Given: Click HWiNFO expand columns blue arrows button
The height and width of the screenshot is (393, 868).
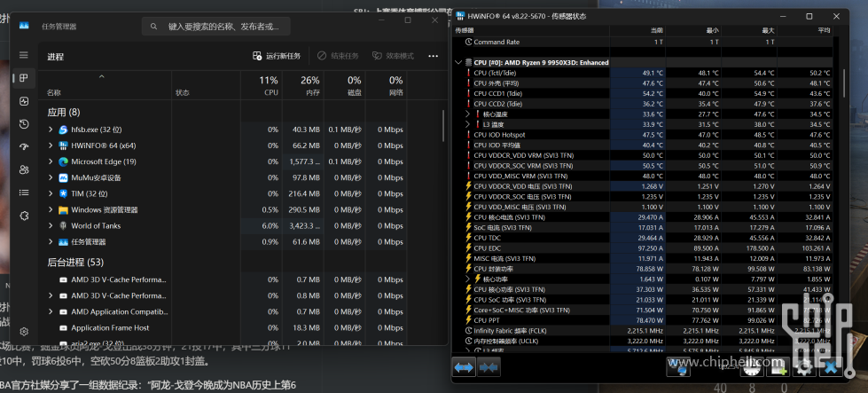Looking at the screenshot, I should pos(465,366).
